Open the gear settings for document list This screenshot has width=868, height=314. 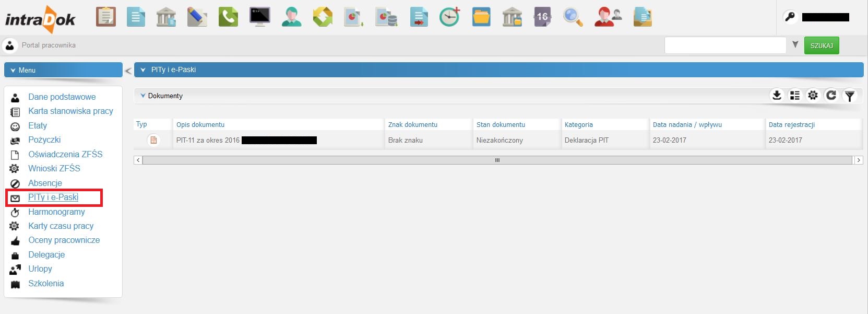pyautogui.click(x=813, y=95)
